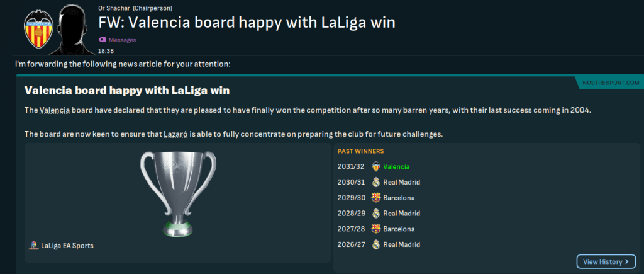Click the small LaLiga EA Sports competition icon
Image resolution: width=644 pixels, height=274 pixels.
pos(33,246)
